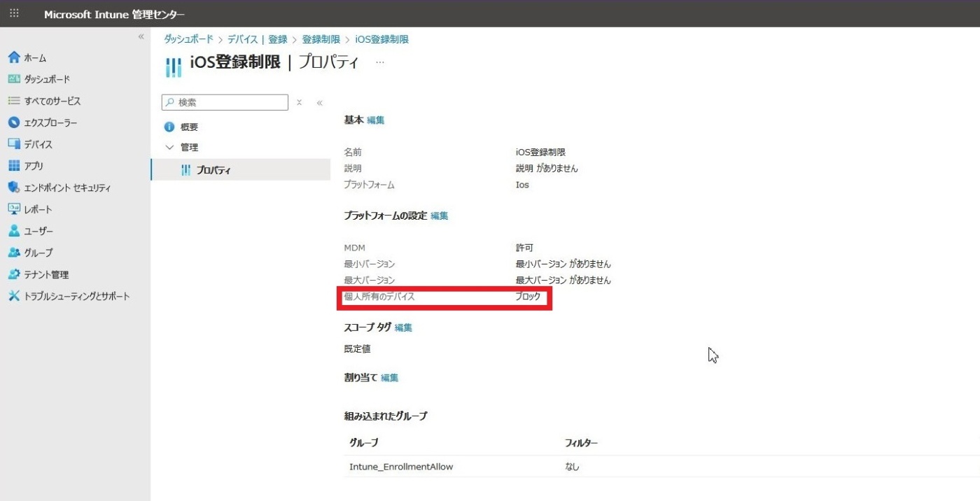This screenshot has height=501, width=980.
Task: Collapse the 管理 section chevron
Action: [169, 148]
